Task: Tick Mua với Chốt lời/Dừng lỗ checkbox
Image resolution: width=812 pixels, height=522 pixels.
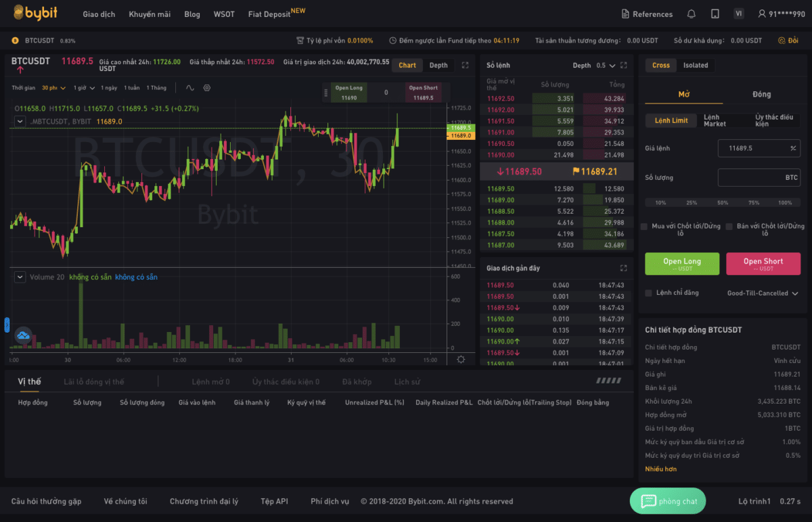Action: 644,227
